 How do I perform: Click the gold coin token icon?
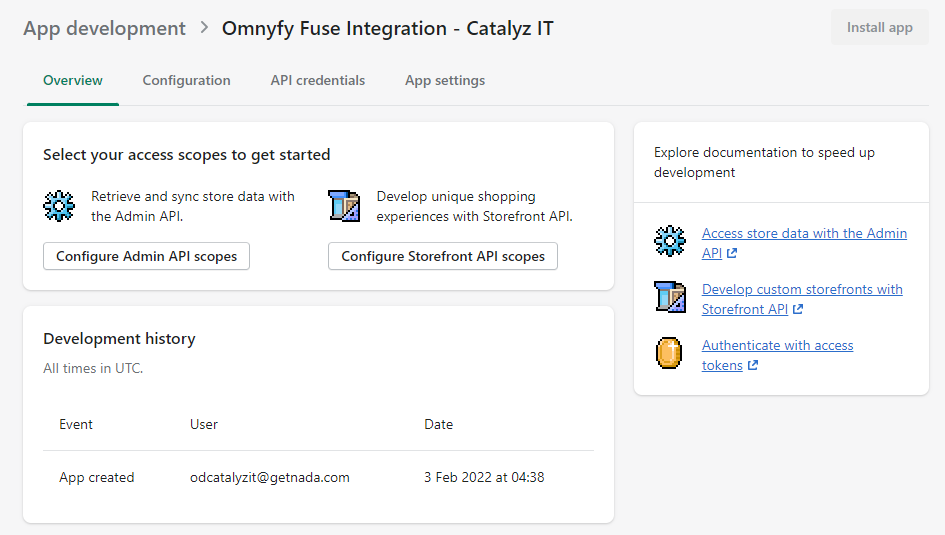(668, 353)
